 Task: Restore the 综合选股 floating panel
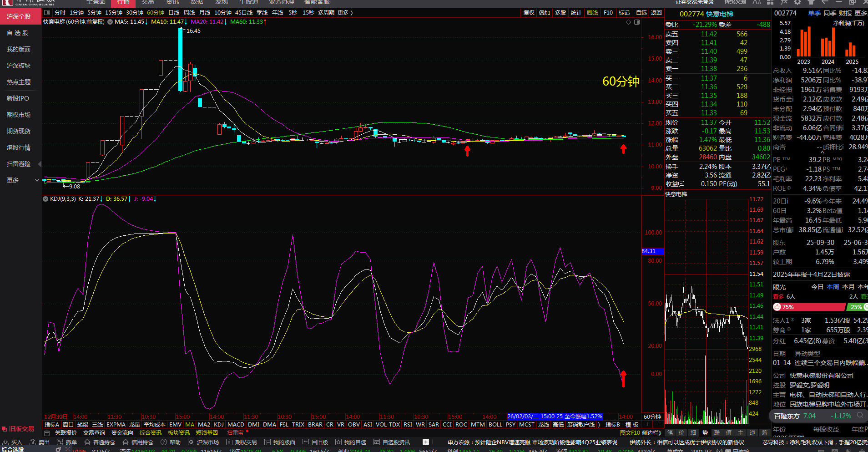point(59,449)
